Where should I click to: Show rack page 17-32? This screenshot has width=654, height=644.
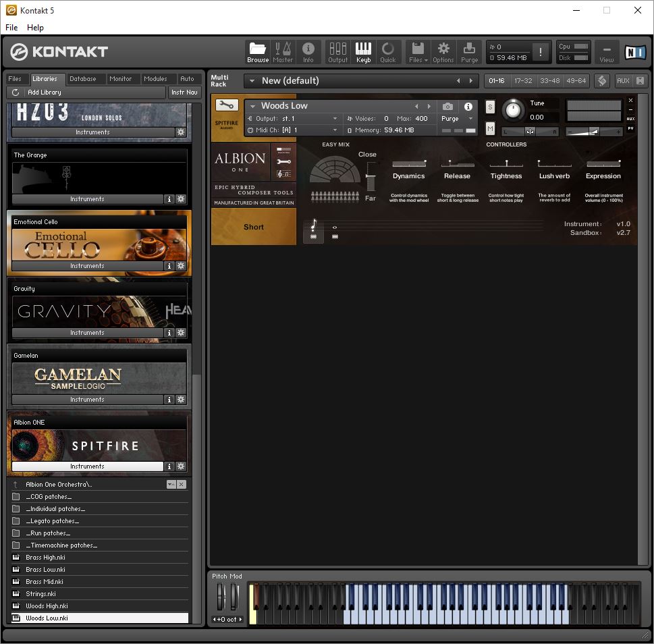click(523, 81)
